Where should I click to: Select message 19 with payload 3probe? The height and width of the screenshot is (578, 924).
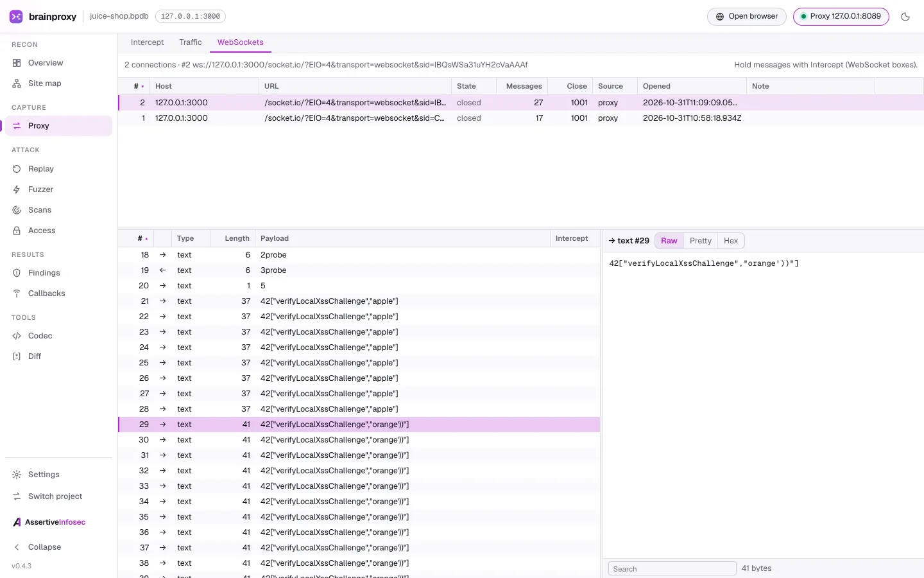(359, 270)
